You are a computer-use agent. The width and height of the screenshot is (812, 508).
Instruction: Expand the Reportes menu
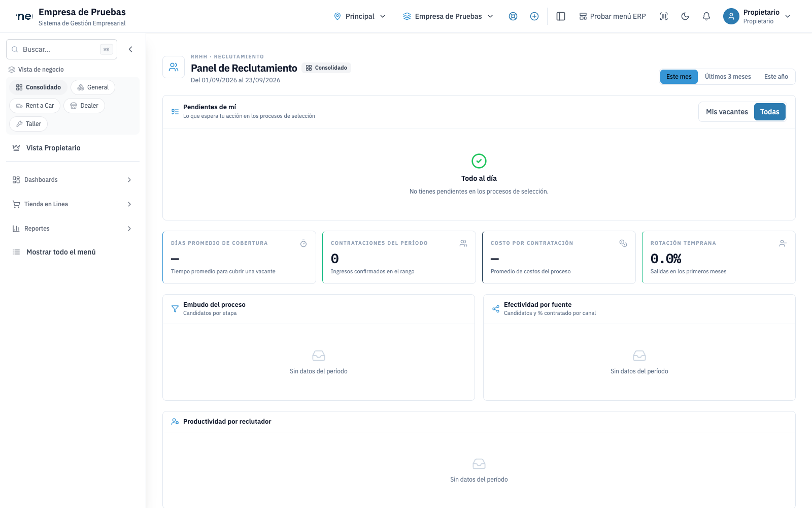click(73, 229)
